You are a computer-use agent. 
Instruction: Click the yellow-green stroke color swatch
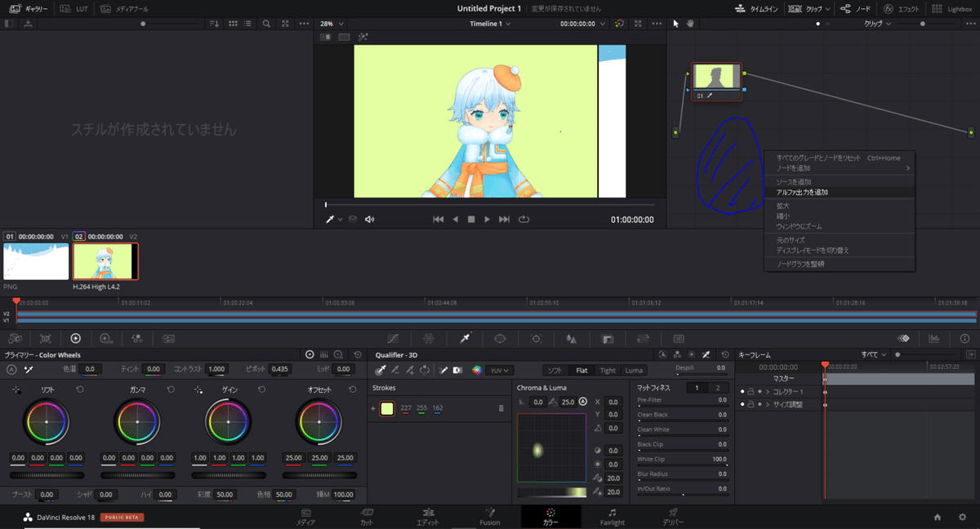click(387, 408)
